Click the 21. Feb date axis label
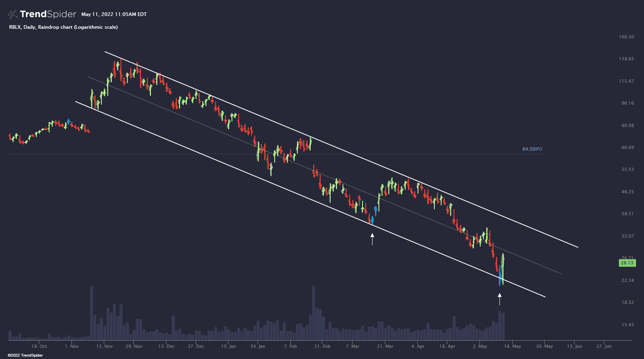 322,346
